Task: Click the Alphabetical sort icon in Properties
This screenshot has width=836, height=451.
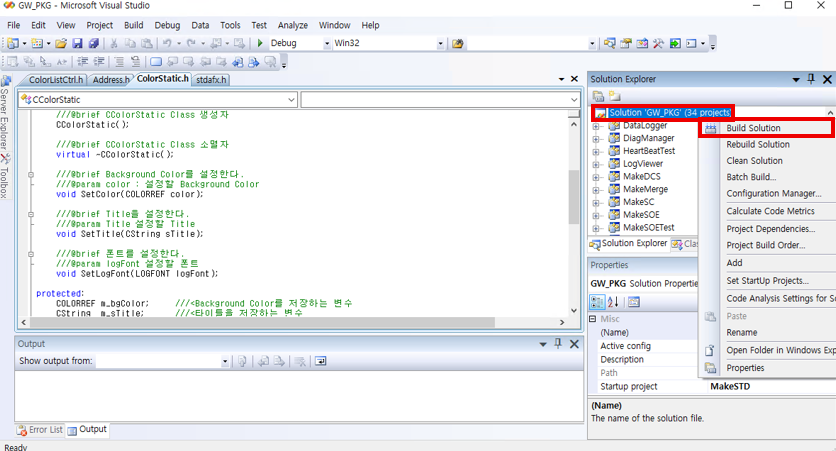Action: [612, 302]
